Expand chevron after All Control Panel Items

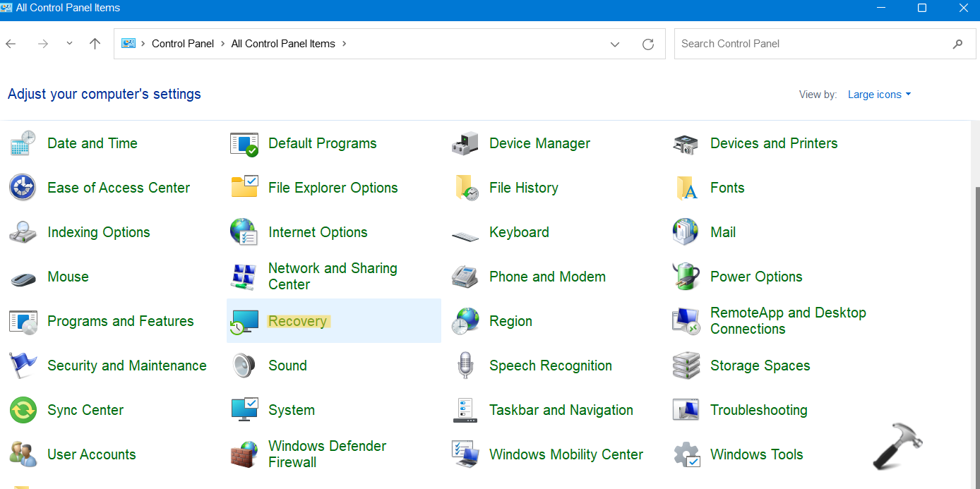point(345,44)
